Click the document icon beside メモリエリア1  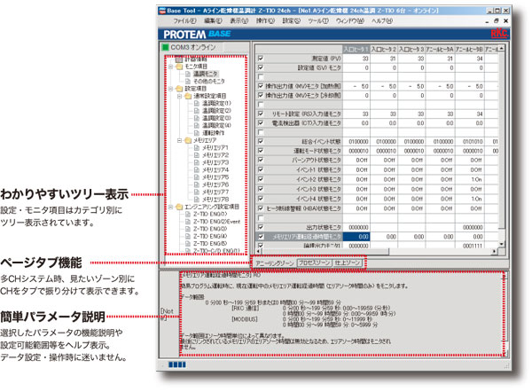pos(197,147)
